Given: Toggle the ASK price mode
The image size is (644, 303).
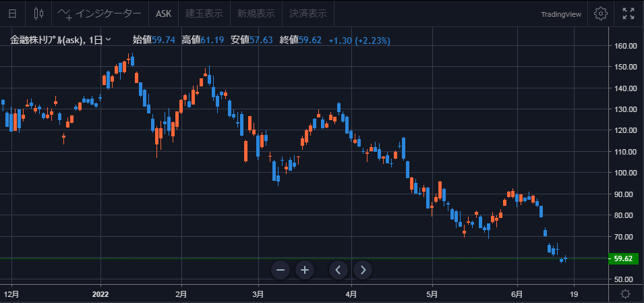Looking at the screenshot, I should (163, 13).
